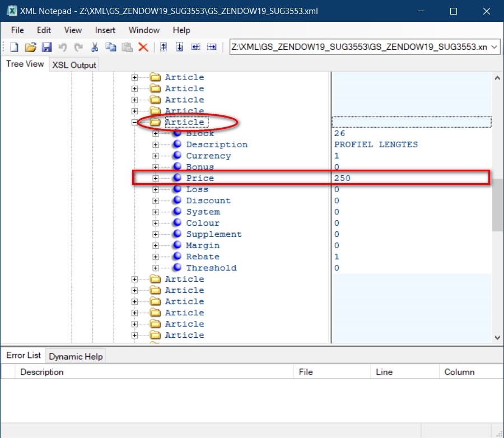Select the System tree node label

(203, 212)
